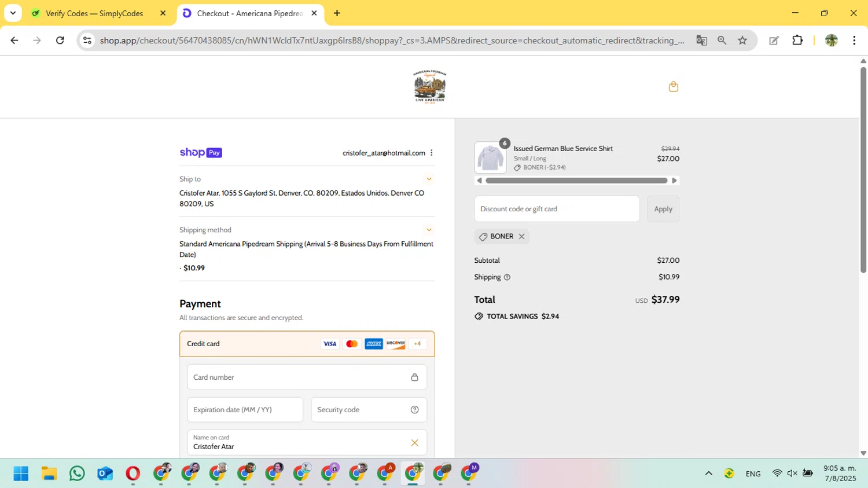Open a new browser tab
The image size is (868, 488).
point(337,13)
